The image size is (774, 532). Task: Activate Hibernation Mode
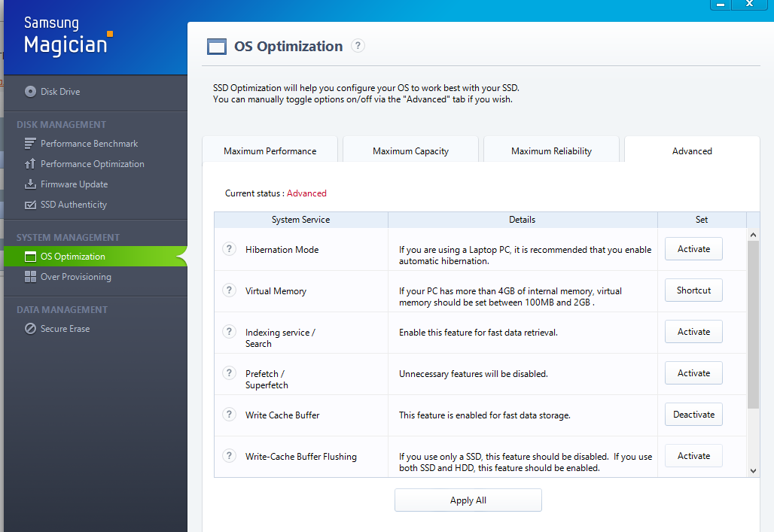point(693,249)
